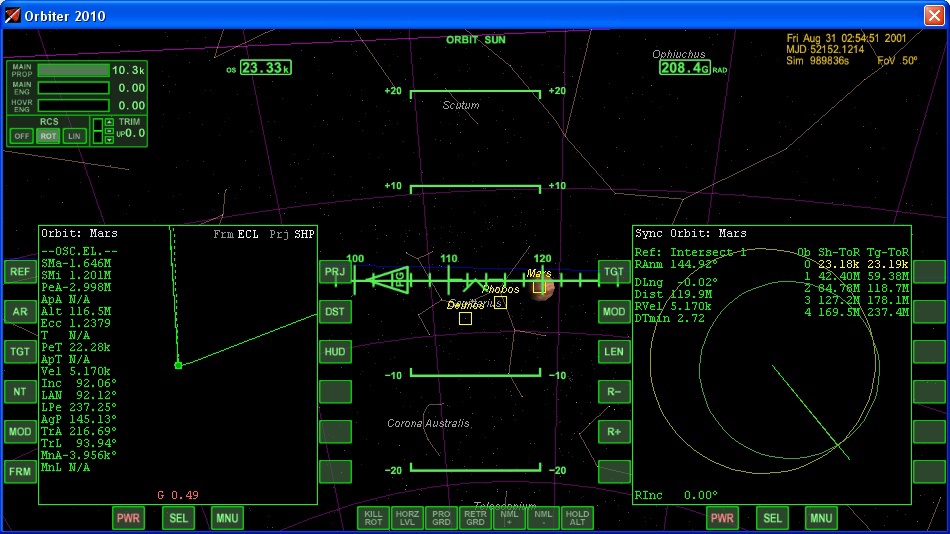This screenshot has height=534, width=950.
Task: Activate NML- anti-normal autopilot
Action: 543,518
